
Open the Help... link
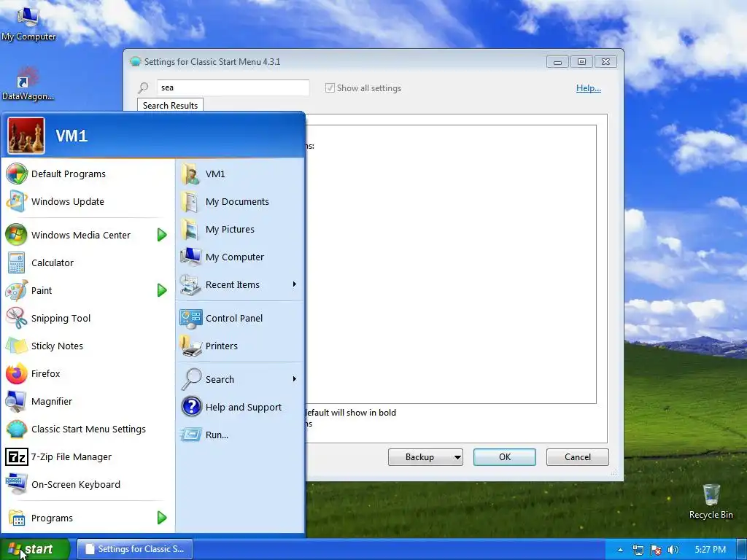pyautogui.click(x=589, y=87)
